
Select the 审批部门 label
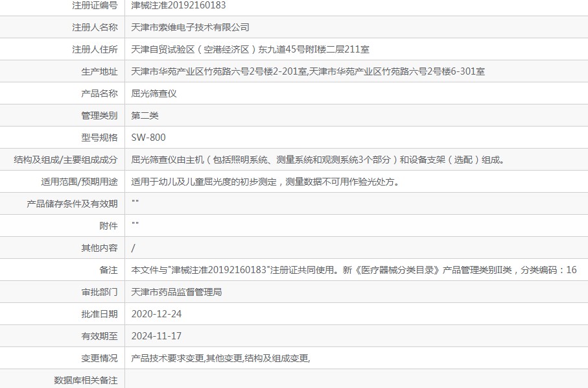point(99,292)
